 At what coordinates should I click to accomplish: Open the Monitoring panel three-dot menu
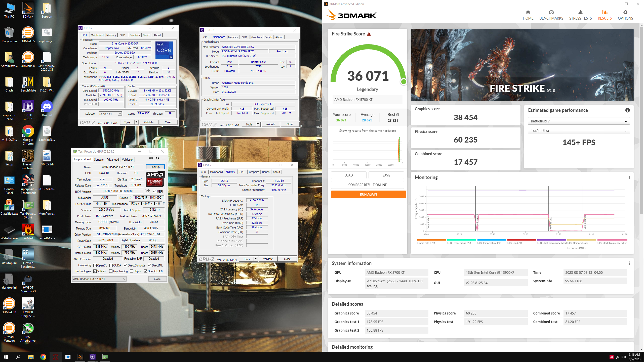[629, 177]
